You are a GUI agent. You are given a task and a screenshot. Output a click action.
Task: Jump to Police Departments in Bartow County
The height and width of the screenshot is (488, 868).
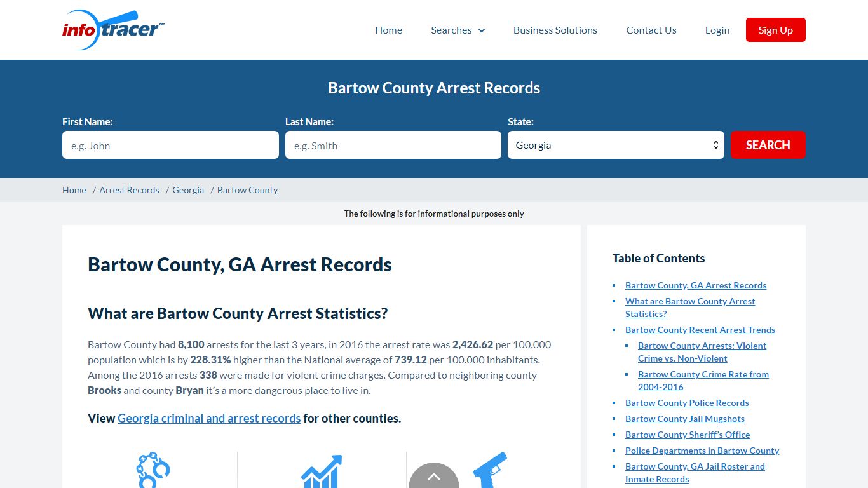(702, 451)
